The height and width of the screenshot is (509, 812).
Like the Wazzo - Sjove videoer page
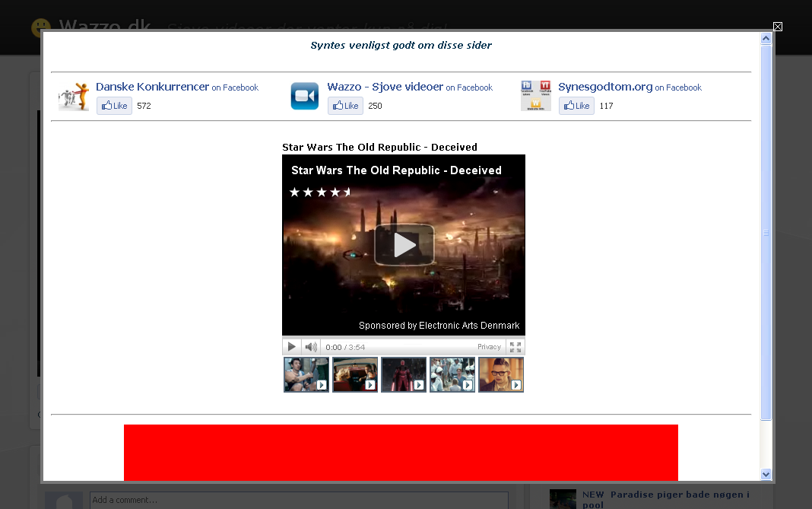click(x=346, y=106)
